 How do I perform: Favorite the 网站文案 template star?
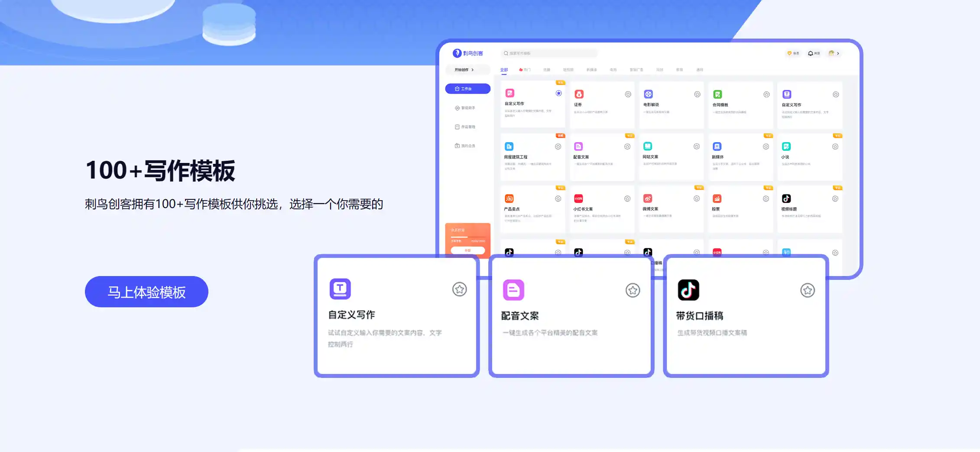coord(697,146)
